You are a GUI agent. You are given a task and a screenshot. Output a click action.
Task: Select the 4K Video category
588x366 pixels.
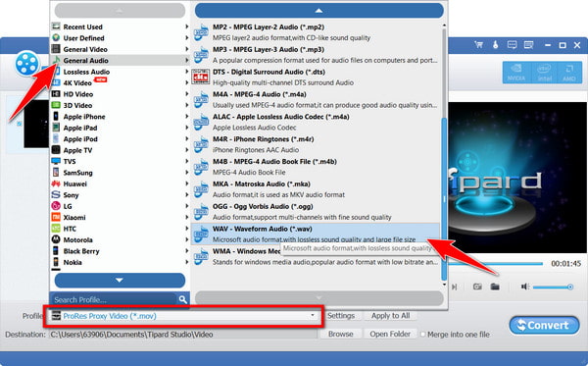[120, 82]
